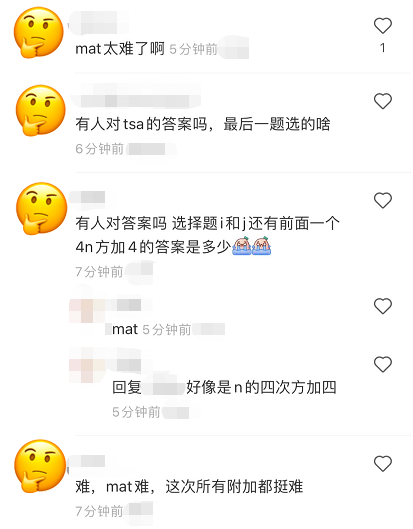Tap the comment text "mat太难了啊"
The width and height of the screenshot is (413, 529).
[120, 49]
